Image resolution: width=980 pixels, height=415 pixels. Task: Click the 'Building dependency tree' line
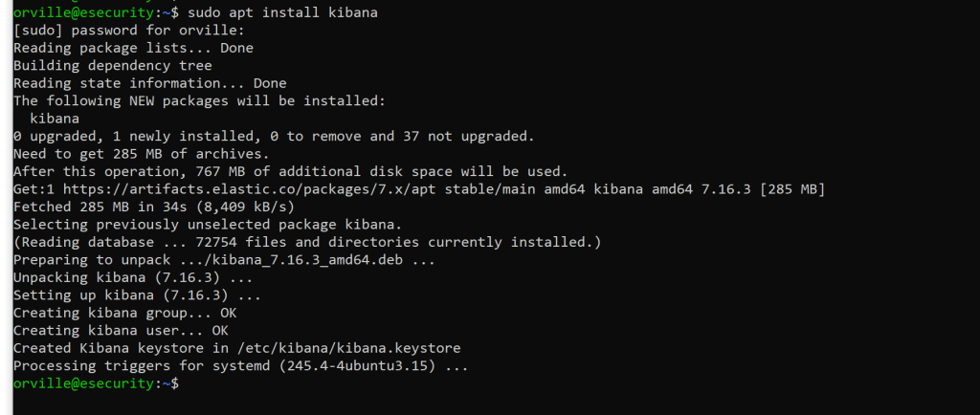point(113,66)
